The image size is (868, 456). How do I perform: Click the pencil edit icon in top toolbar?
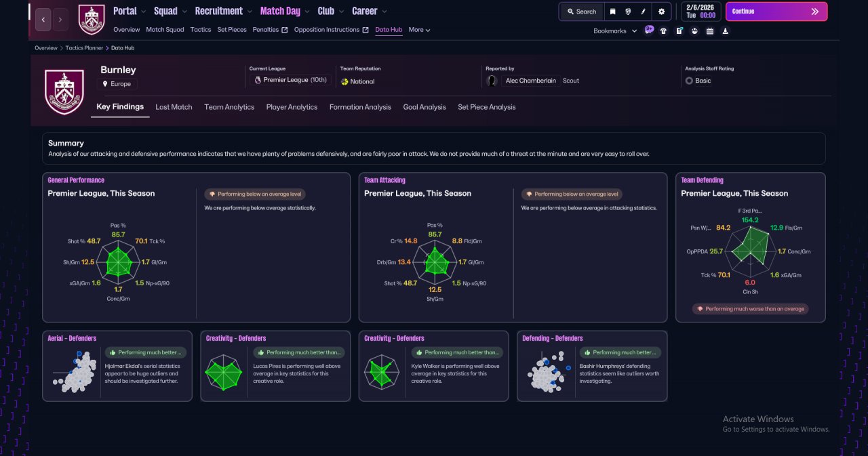click(x=644, y=12)
